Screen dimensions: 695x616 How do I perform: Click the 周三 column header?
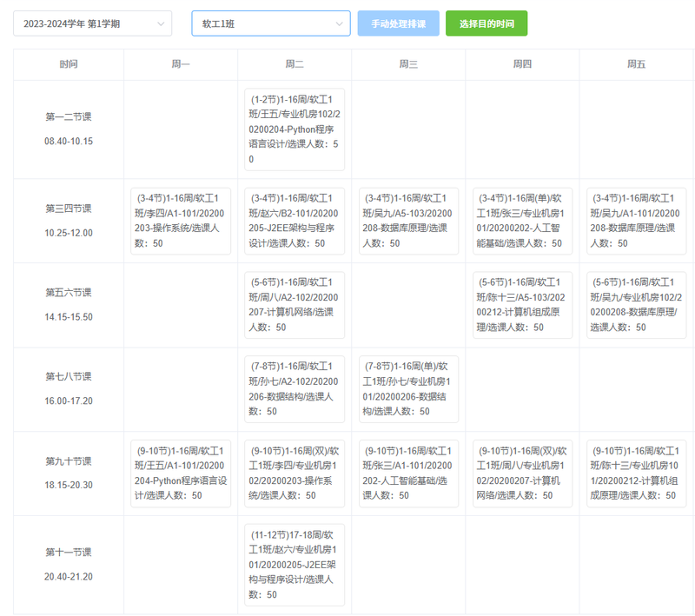coord(408,64)
